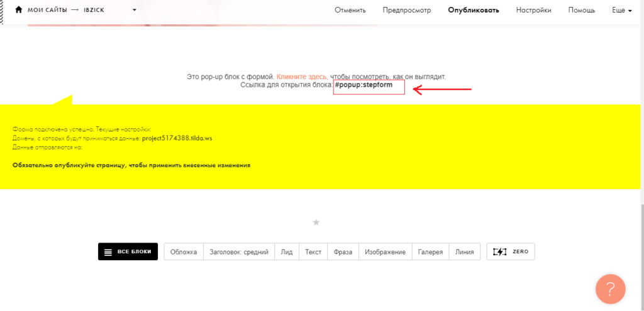This screenshot has height=311, width=644.
Task: Add a Галерея block
Action: (x=430, y=251)
